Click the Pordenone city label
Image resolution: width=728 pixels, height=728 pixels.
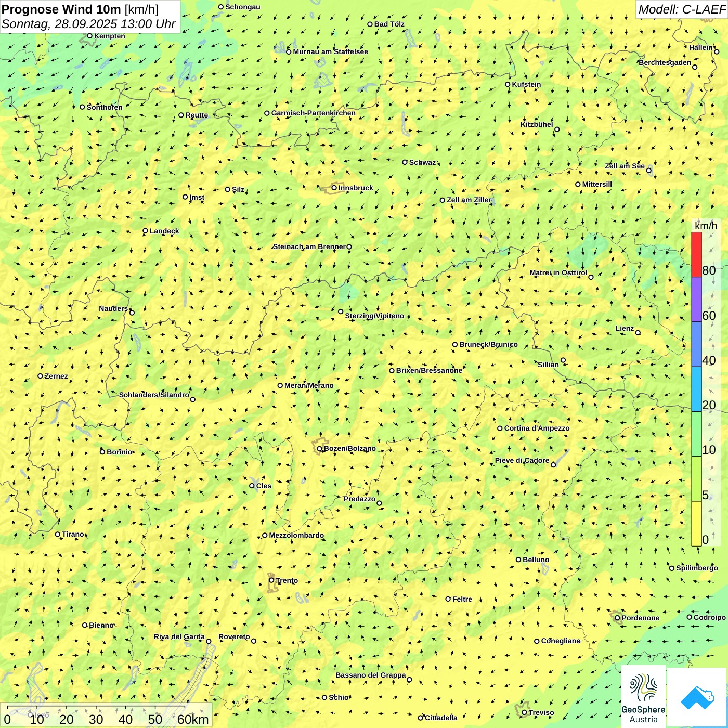click(641, 618)
